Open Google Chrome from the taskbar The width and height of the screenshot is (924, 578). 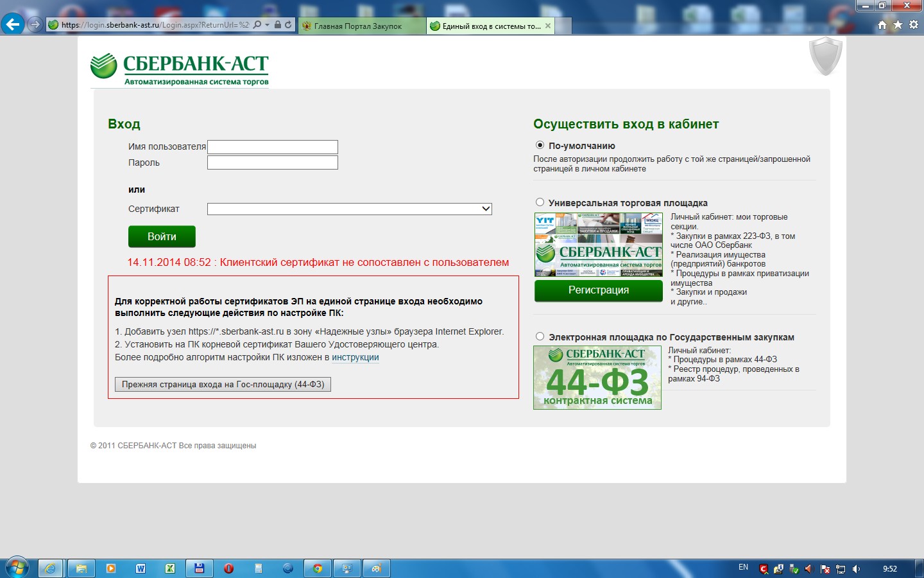tap(318, 568)
